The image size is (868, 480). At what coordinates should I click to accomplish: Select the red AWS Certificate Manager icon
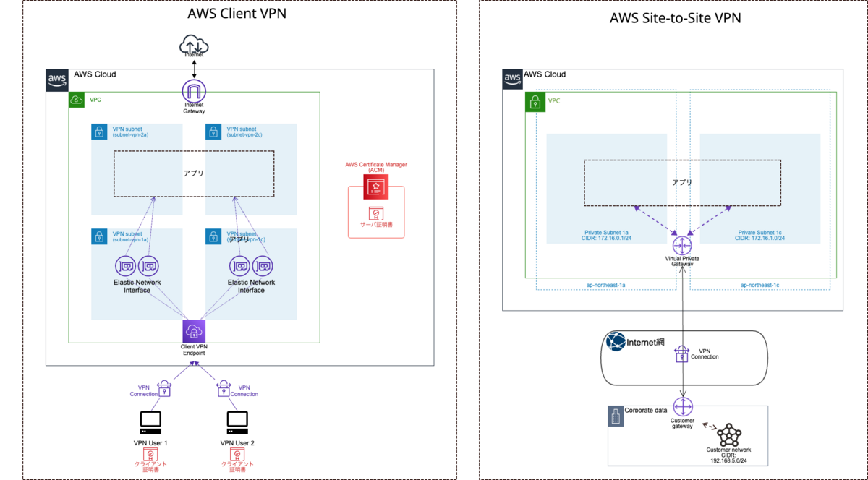(x=375, y=187)
